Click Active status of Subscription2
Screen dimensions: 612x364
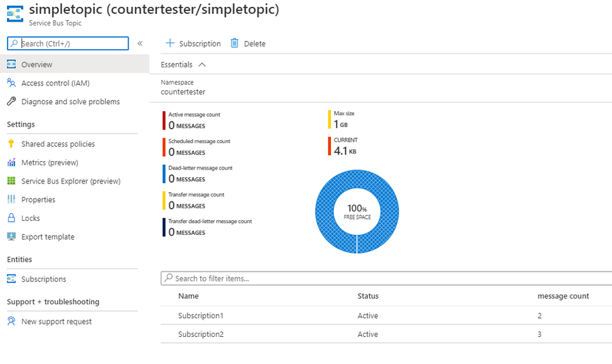(368, 334)
